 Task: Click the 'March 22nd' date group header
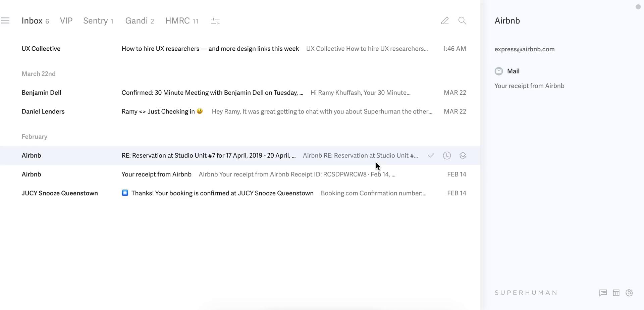pos(39,74)
